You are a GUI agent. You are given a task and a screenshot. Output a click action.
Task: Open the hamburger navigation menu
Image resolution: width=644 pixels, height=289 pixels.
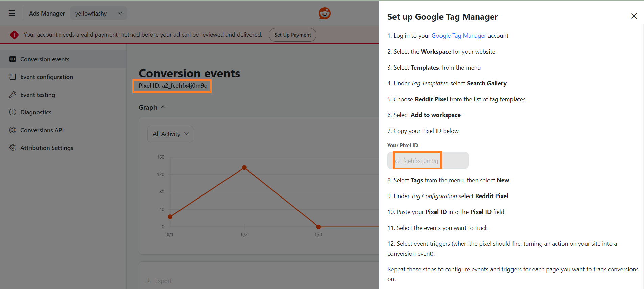coord(12,14)
